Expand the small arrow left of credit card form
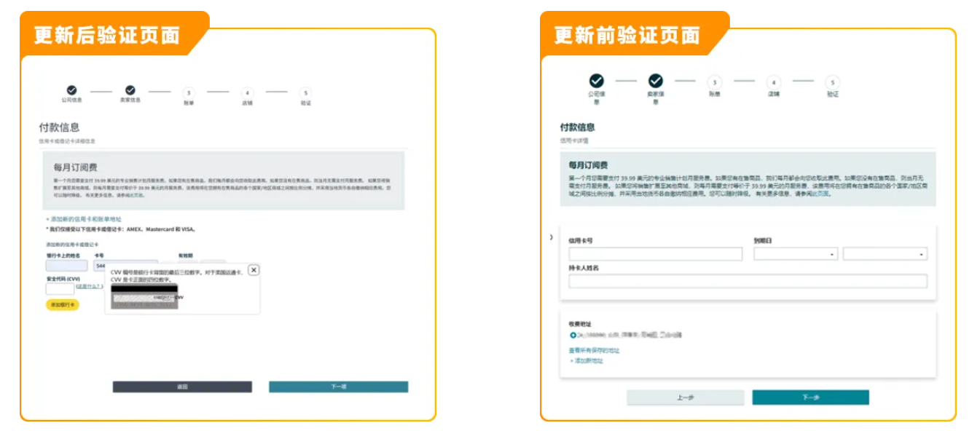The height and width of the screenshot is (431, 980). click(552, 237)
